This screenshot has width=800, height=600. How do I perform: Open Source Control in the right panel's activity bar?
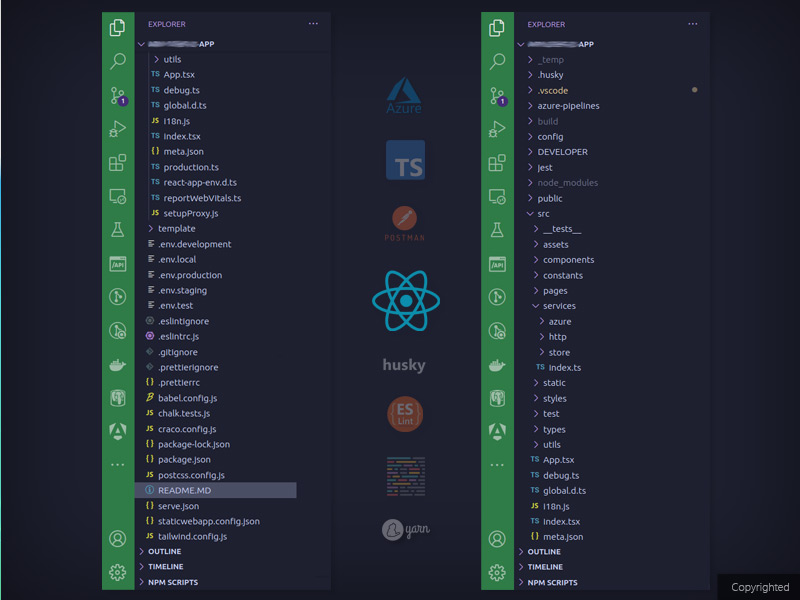tap(497, 95)
